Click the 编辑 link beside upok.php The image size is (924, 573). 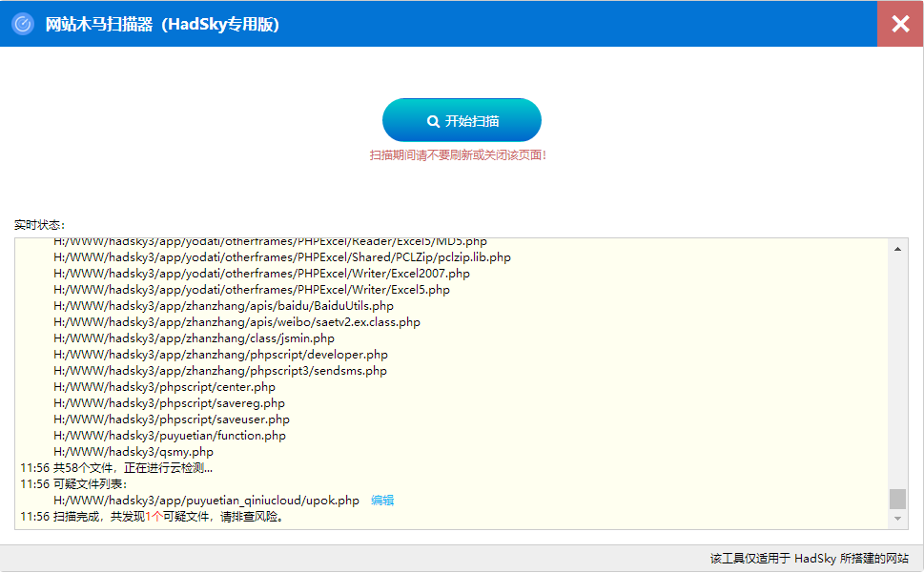(382, 501)
